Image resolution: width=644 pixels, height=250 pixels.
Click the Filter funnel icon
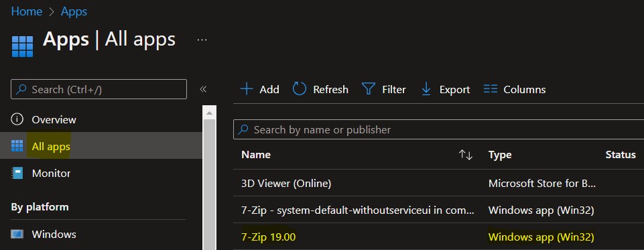pos(369,89)
